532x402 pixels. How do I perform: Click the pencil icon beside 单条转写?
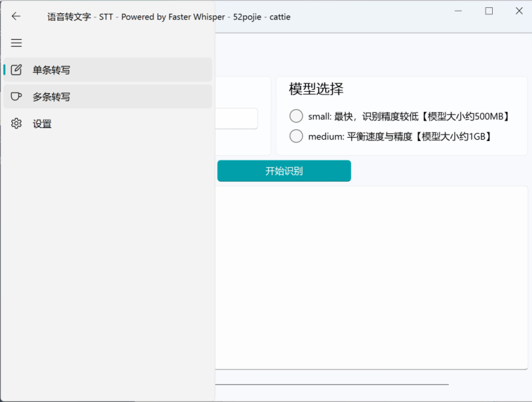(16, 70)
